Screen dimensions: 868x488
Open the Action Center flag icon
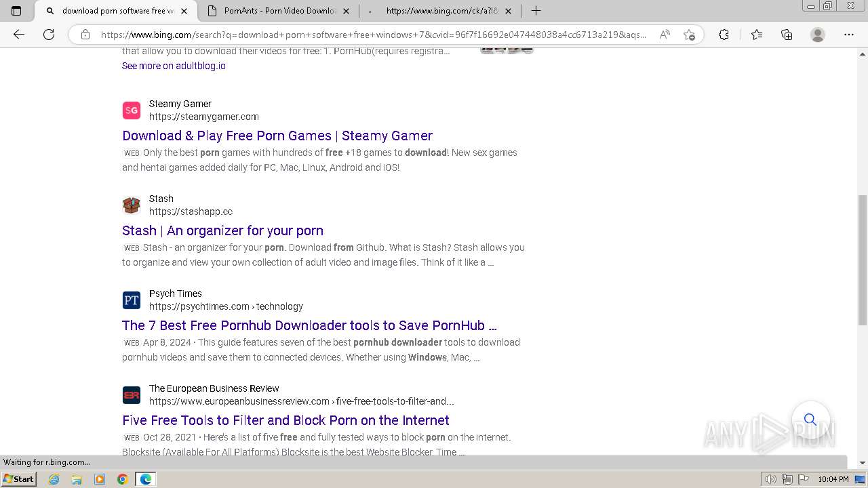(x=803, y=479)
